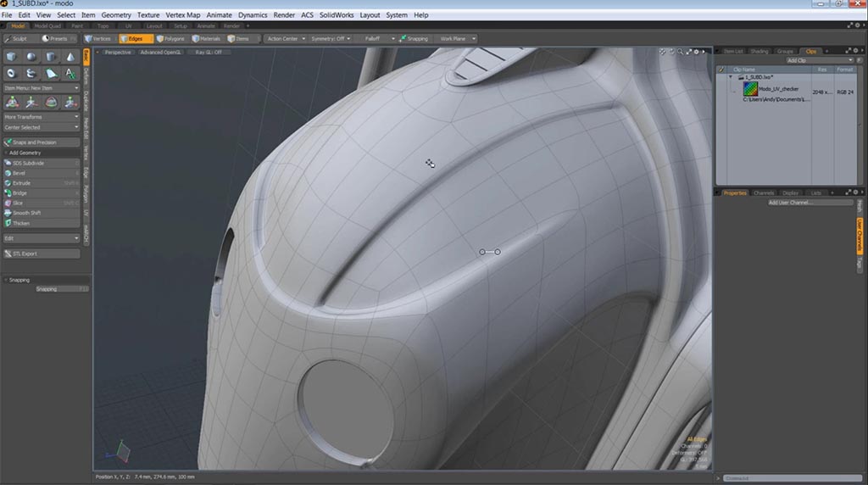
Task: Open the Action Center dropdown
Action: point(285,38)
